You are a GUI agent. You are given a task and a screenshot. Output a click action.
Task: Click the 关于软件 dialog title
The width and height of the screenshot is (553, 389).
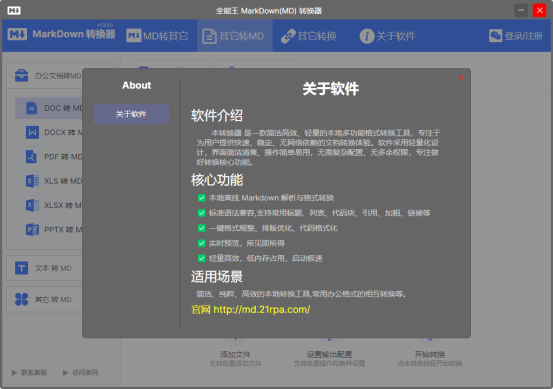tap(330, 89)
